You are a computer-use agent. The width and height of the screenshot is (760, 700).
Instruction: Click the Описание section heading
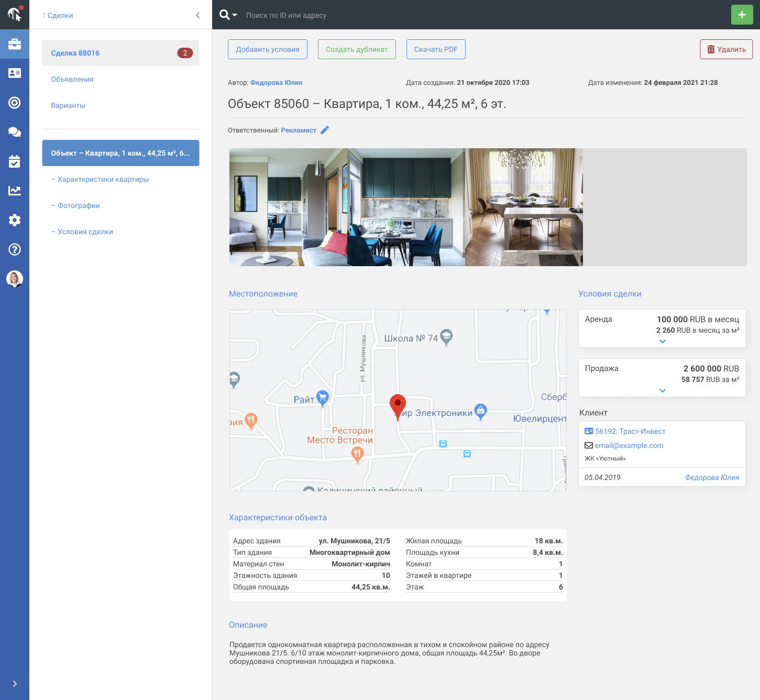(x=248, y=625)
